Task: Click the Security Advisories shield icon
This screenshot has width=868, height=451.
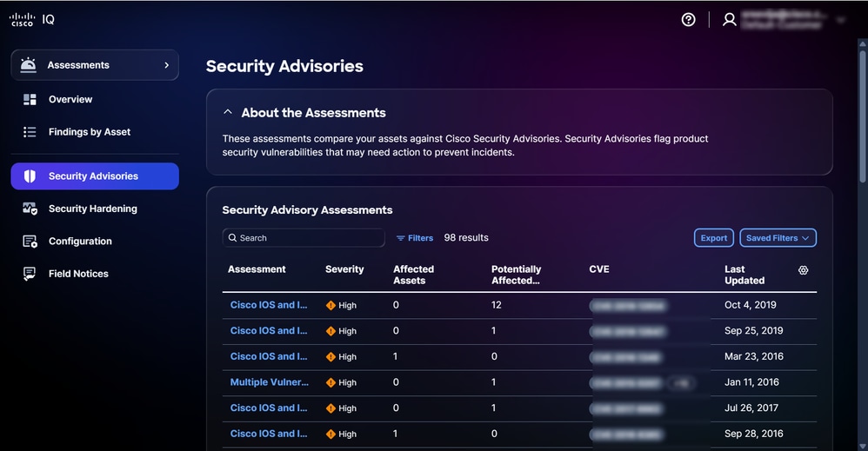Action: point(30,176)
